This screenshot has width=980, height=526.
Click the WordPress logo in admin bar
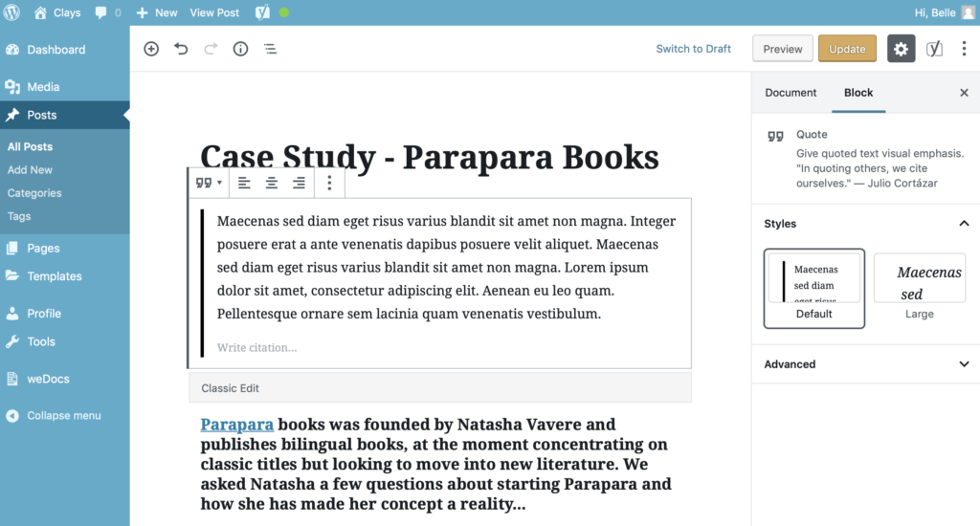pyautogui.click(x=11, y=12)
